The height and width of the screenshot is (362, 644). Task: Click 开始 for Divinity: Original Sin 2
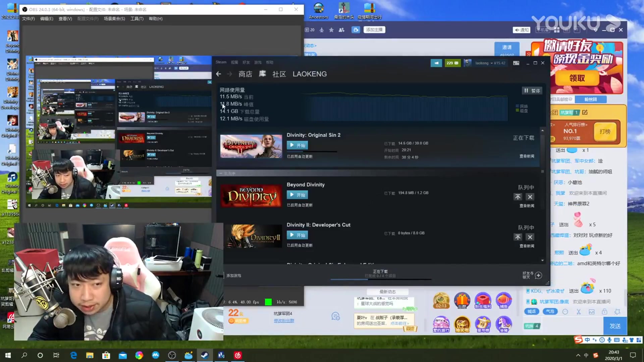click(x=297, y=145)
